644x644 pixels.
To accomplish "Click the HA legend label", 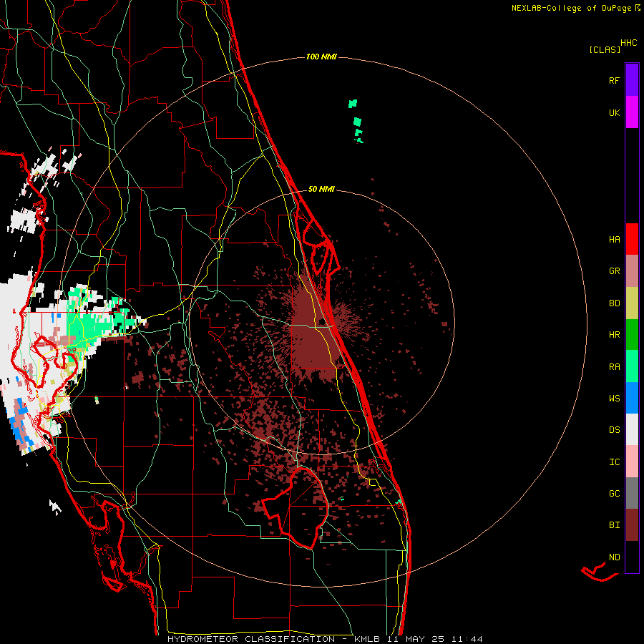I will pos(614,240).
